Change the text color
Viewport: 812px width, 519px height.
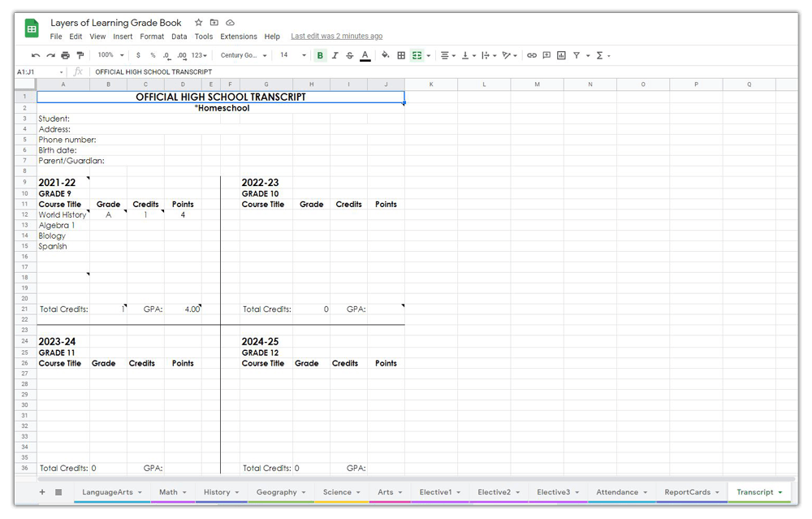(x=365, y=55)
